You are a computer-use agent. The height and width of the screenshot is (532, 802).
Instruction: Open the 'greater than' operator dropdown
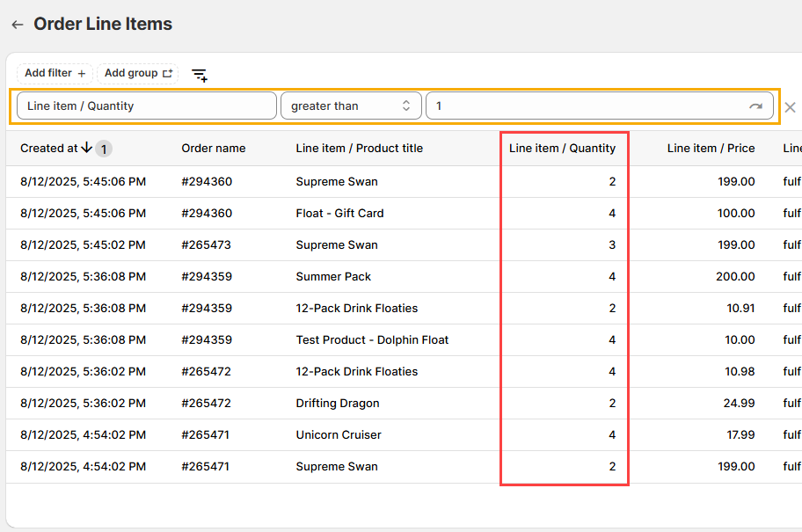(350, 106)
